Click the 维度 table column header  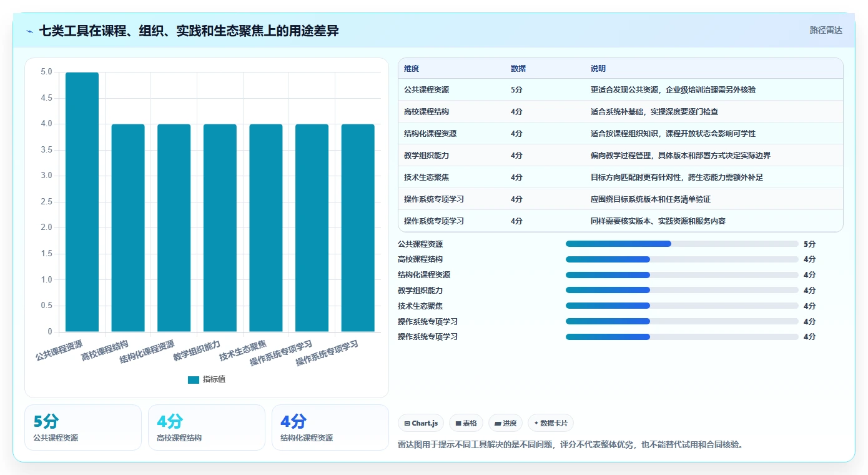click(x=412, y=69)
